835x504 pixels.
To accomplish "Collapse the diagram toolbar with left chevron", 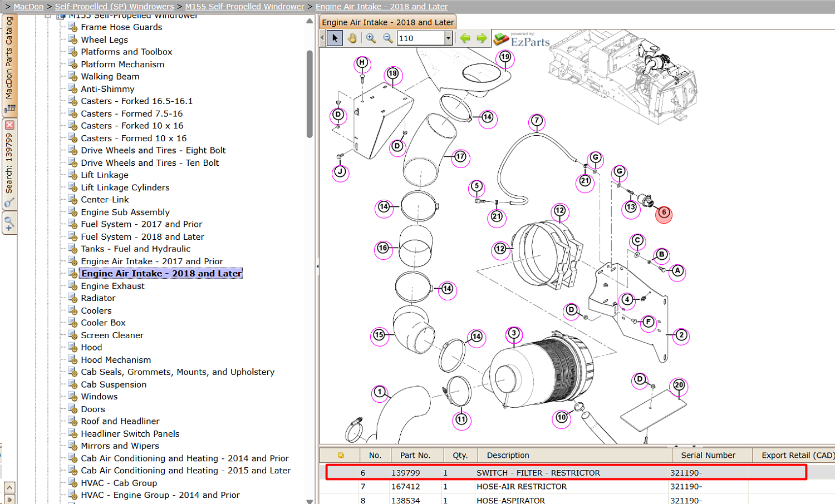I will 322,38.
